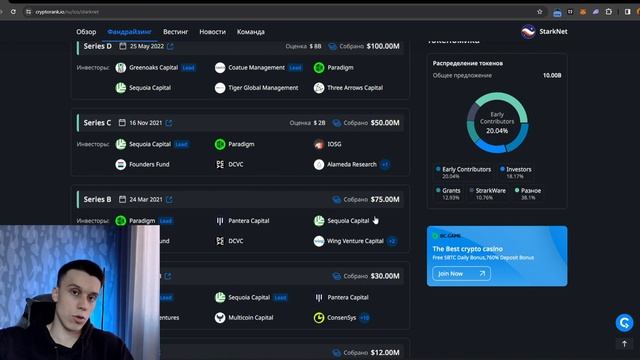Click Sequoia Capital logo in Series B

pyautogui.click(x=319, y=221)
